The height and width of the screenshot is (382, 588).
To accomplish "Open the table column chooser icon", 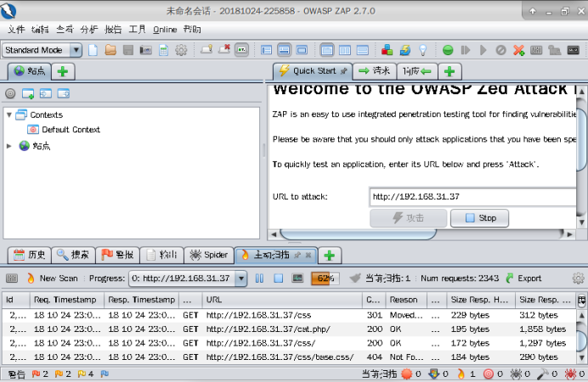I will coord(581,300).
